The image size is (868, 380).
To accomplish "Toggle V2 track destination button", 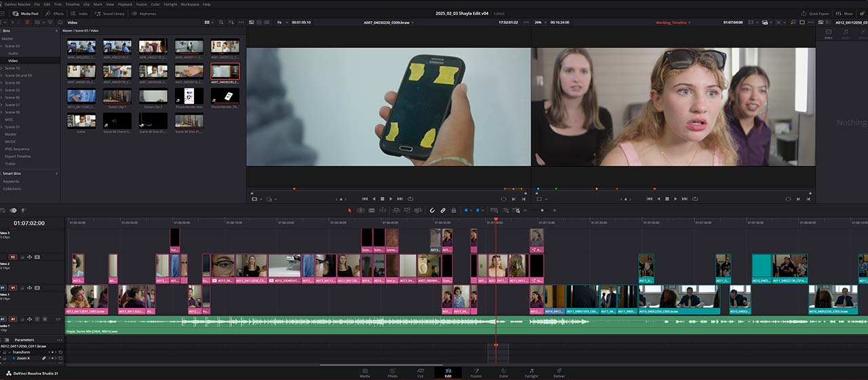I will tap(12, 257).
